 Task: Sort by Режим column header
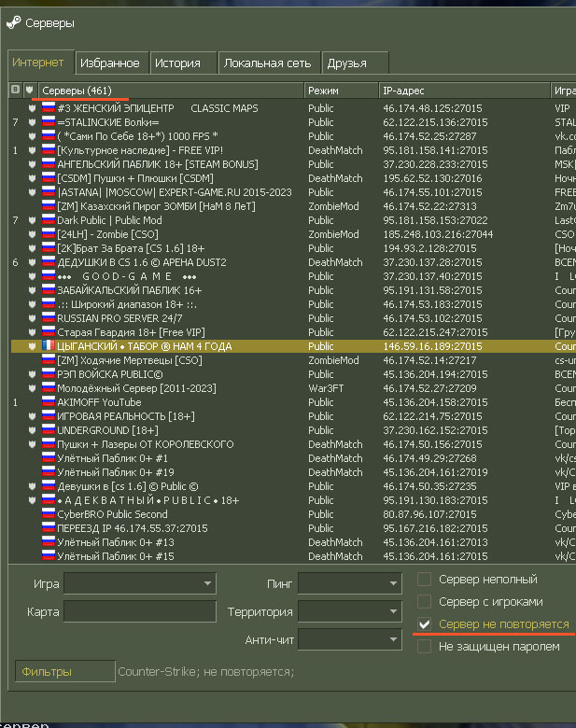(x=341, y=91)
